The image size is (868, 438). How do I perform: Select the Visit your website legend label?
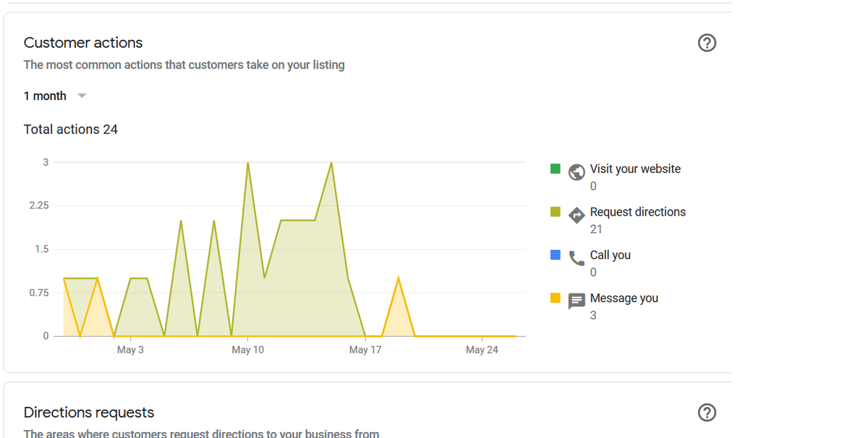click(x=635, y=169)
